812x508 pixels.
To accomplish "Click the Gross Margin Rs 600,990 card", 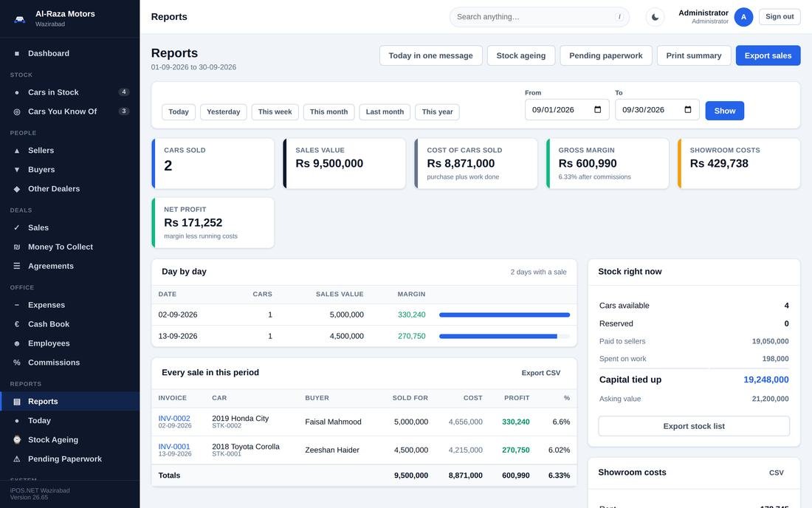I will pos(608,164).
